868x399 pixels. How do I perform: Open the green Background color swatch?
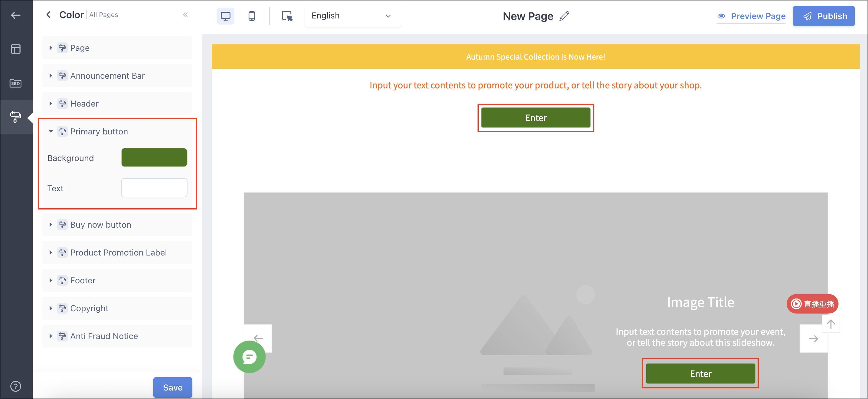154,157
